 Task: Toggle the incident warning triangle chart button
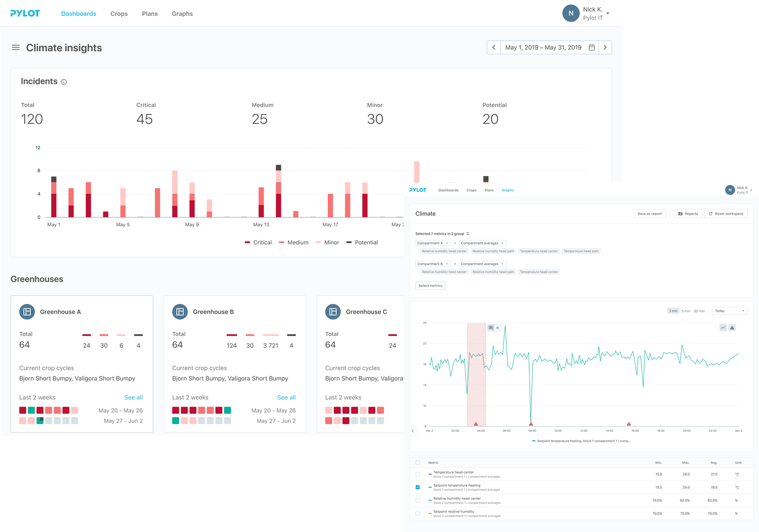(x=732, y=327)
